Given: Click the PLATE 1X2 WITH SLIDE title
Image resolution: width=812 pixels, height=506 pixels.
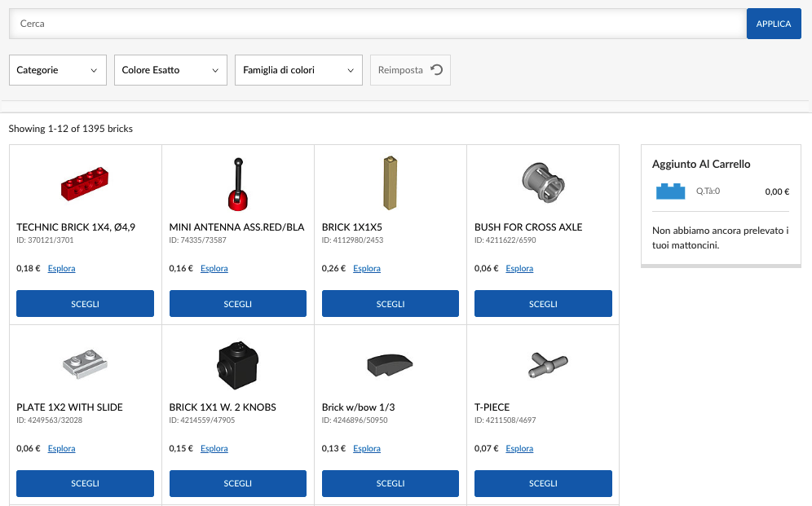Looking at the screenshot, I should 69,407.
